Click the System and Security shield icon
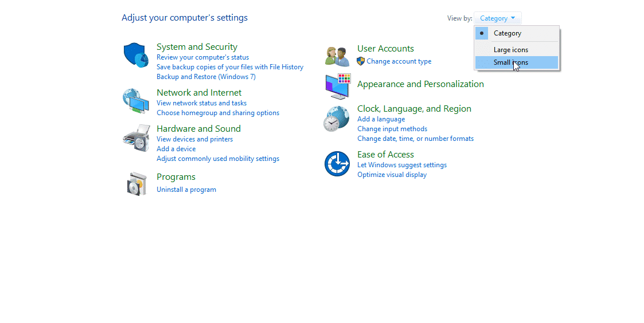The height and width of the screenshot is (323, 644). (136, 55)
